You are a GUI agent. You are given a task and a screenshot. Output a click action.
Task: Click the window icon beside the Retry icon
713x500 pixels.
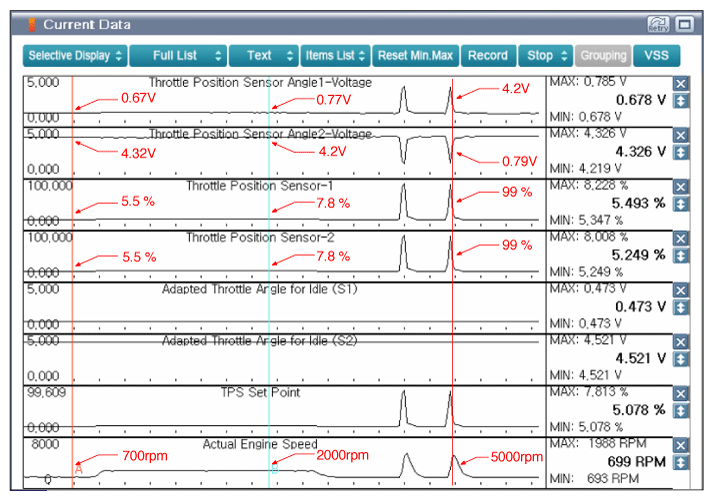click(685, 23)
